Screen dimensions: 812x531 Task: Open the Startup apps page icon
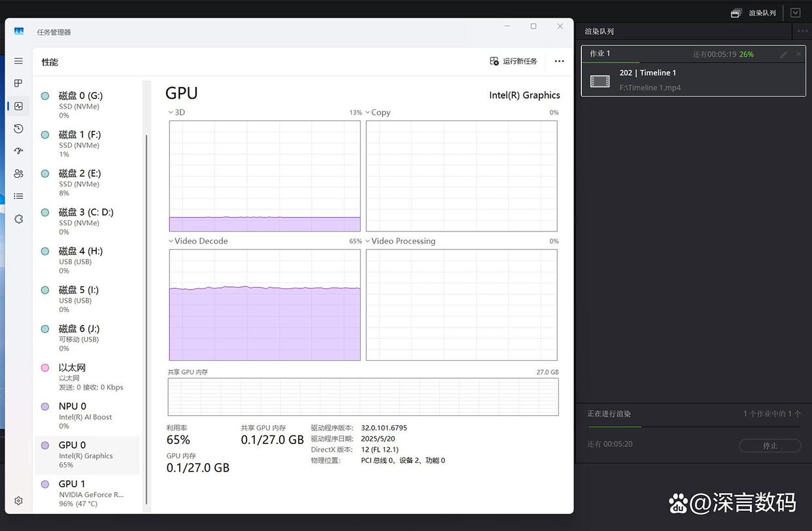[x=18, y=151]
